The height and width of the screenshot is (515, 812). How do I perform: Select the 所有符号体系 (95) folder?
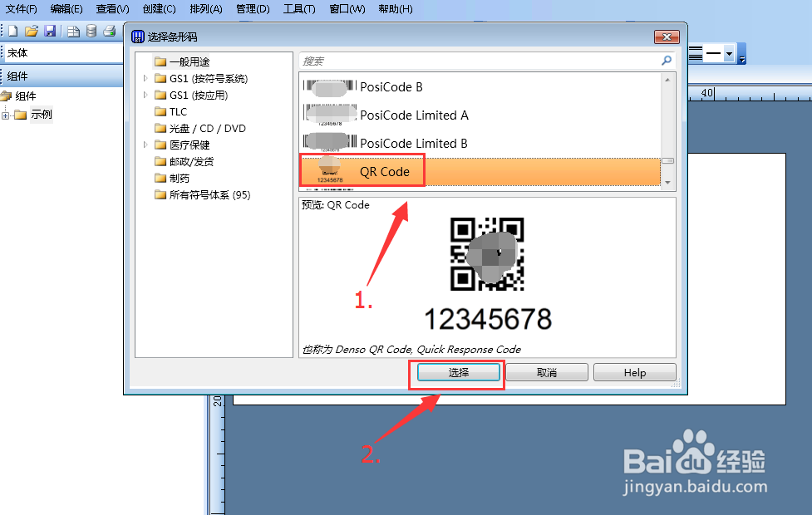point(203,194)
